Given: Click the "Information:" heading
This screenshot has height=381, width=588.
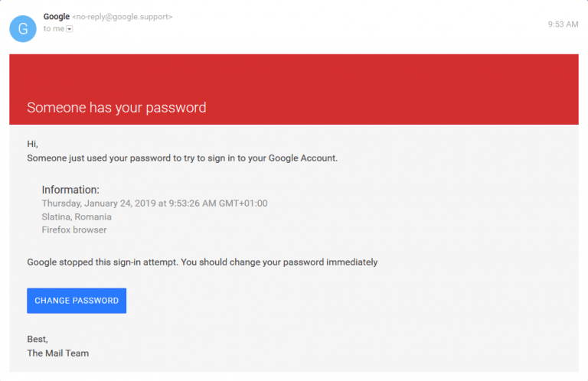Looking at the screenshot, I should pos(70,190).
